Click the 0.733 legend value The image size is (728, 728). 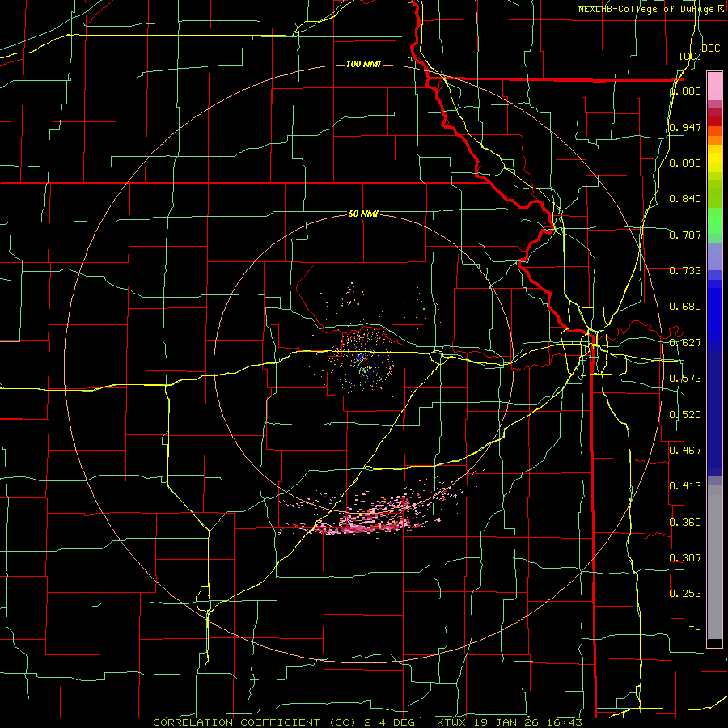(x=685, y=271)
